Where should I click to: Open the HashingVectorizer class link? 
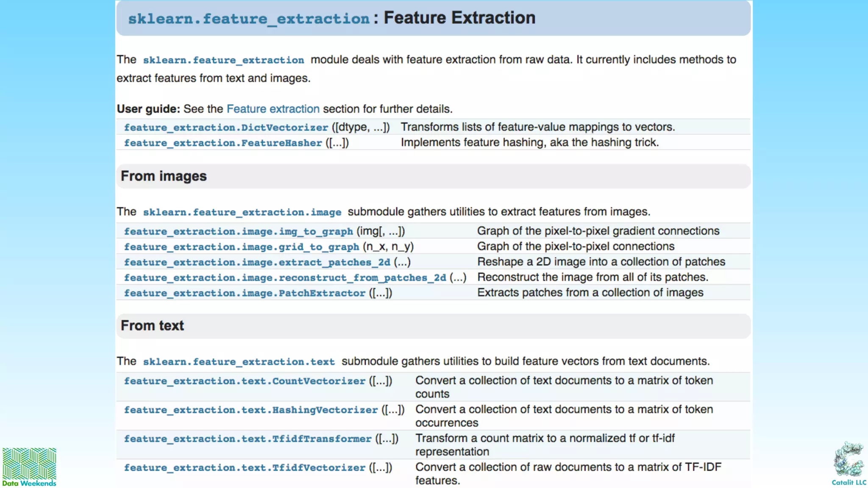pyautogui.click(x=250, y=410)
